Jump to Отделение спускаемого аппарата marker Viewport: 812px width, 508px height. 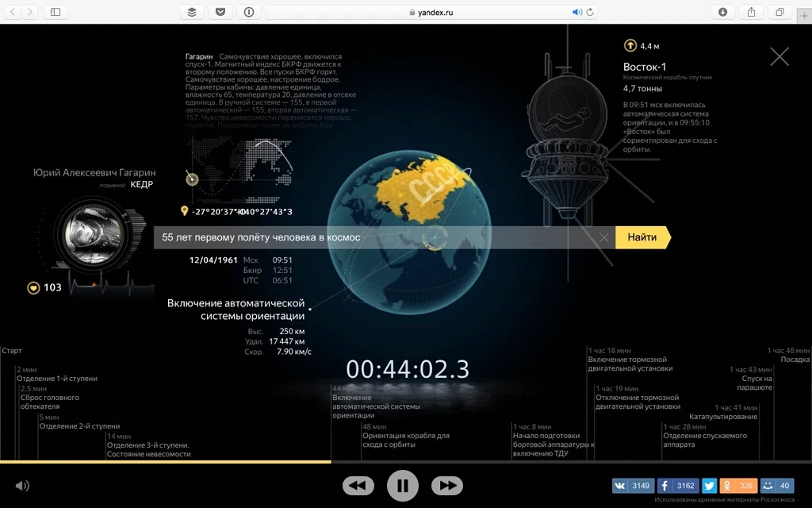[705, 436]
